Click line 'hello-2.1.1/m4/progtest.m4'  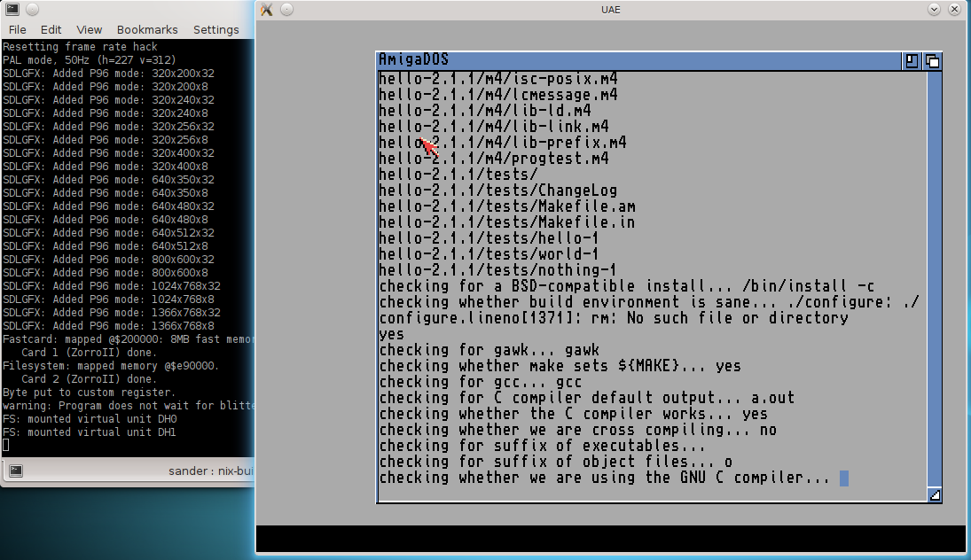click(x=494, y=159)
